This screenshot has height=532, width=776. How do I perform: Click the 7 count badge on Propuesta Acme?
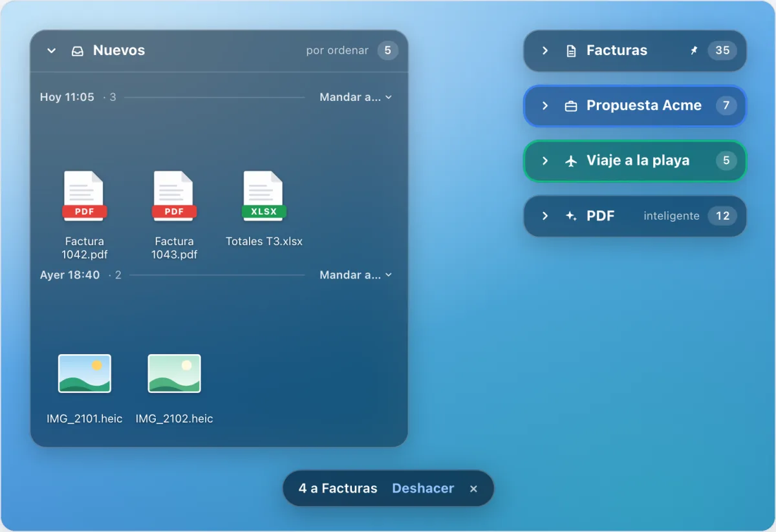tap(726, 105)
